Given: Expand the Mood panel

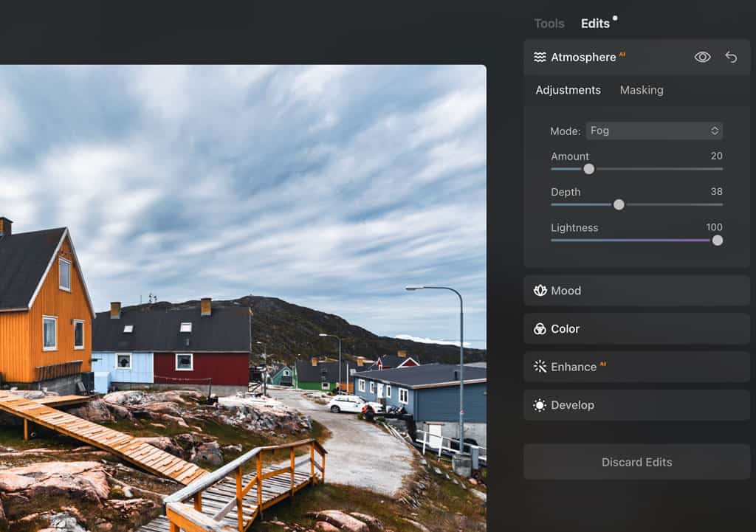Looking at the screenshot, I should pyautogui.click(x=636, y=290).
